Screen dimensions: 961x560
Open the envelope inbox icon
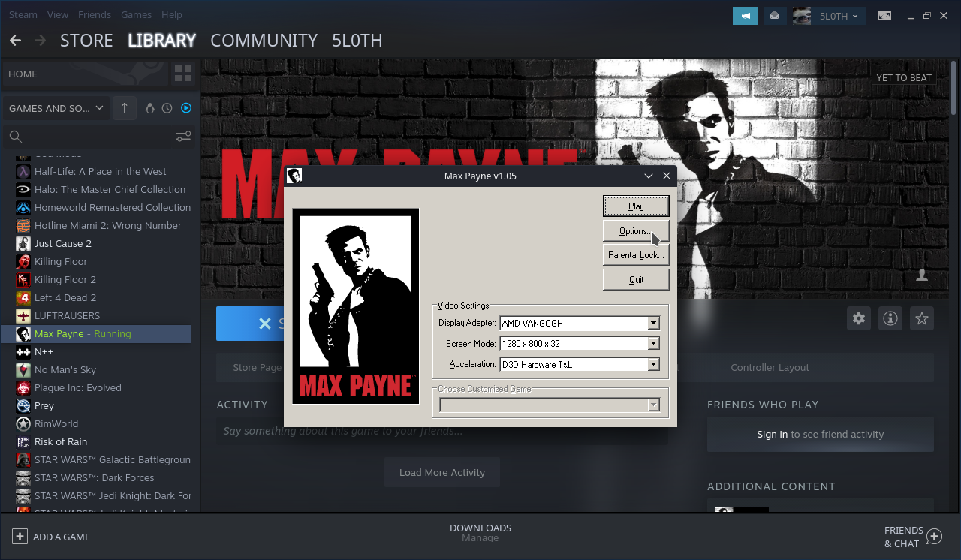(774, 16)
